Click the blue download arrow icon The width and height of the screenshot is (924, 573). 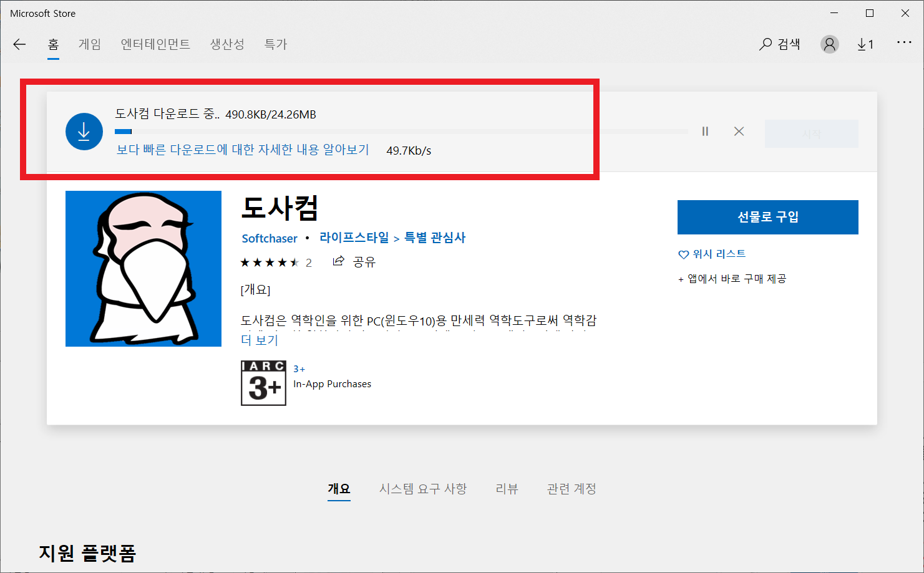coord(84,132)
